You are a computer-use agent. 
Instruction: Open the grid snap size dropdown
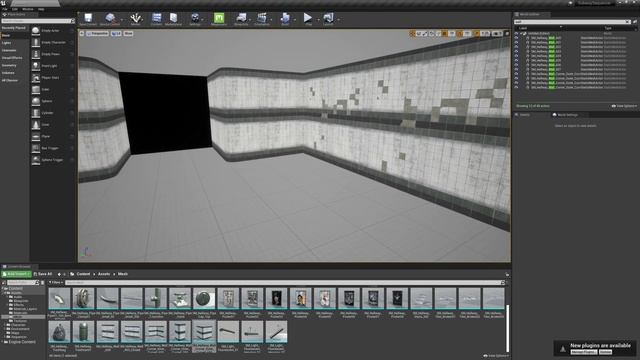452,33
